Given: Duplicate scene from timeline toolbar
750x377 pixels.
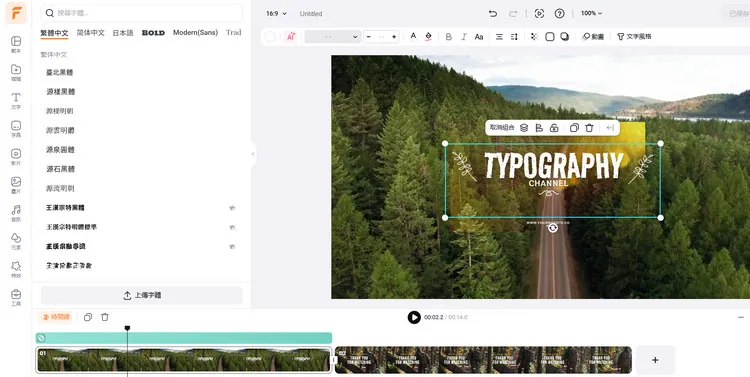Looking at the screenshot, I should 88,317.
